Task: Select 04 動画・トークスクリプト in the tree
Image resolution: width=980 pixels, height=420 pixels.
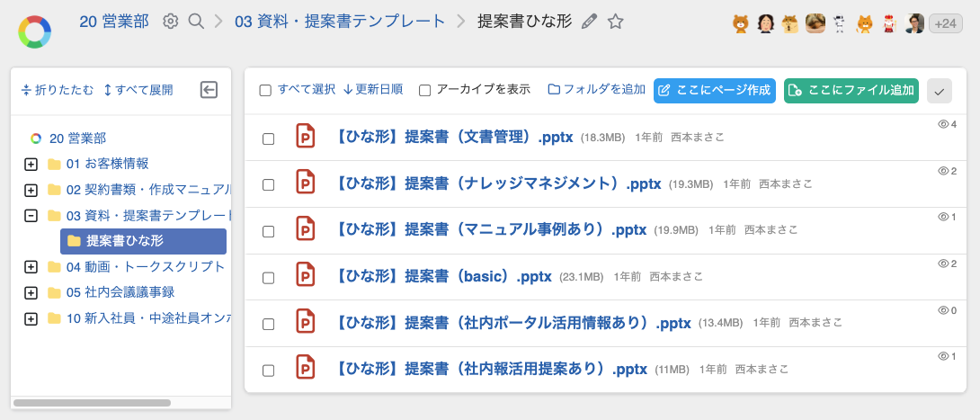Action: click(145, 267)
